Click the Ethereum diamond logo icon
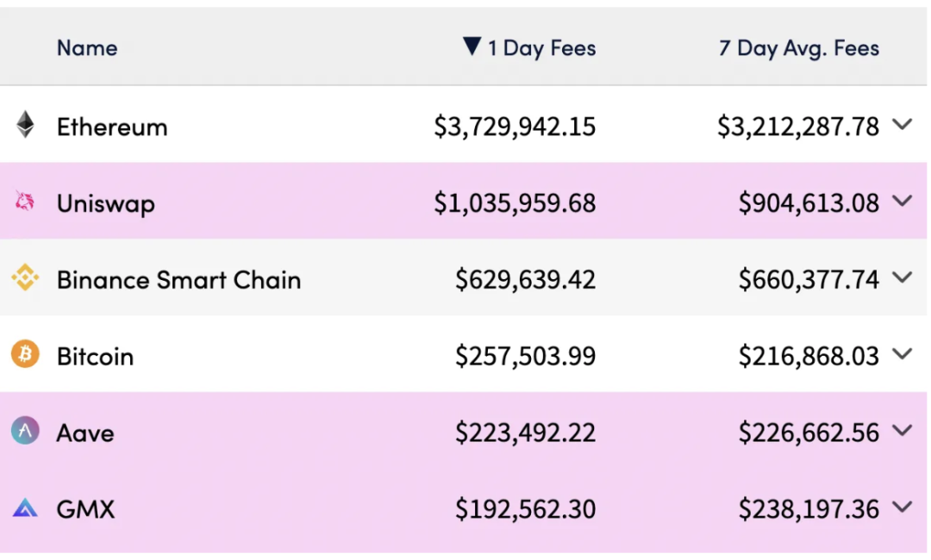 26,126
